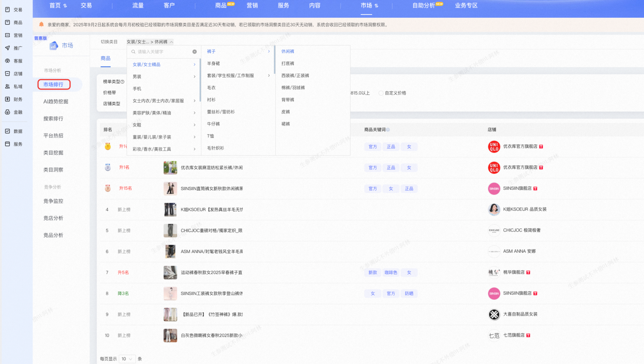
Task: Open 搜索排行 page
Action: [53, 118]
